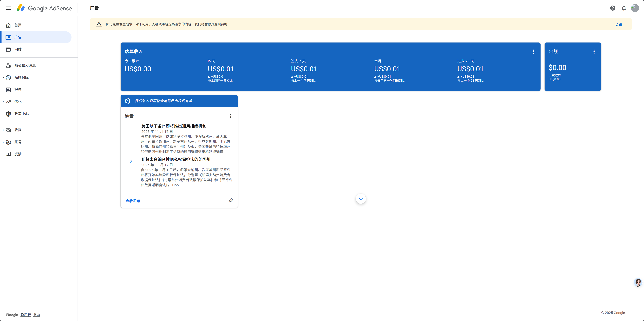Open the notifications bell

pyautogui.click(x=624, y=8)
